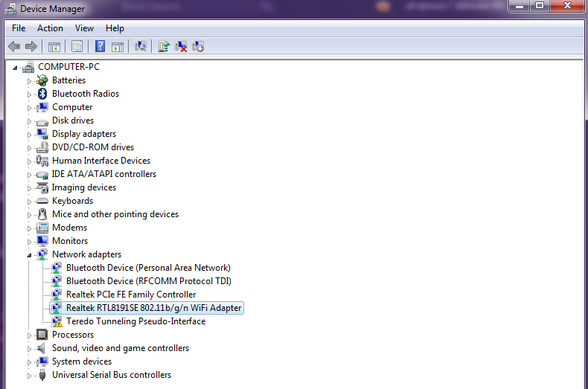Expand the IDE ATA/ATAPI controllers arrow
This screenshot has width=588, height=389.
point(29,175)
